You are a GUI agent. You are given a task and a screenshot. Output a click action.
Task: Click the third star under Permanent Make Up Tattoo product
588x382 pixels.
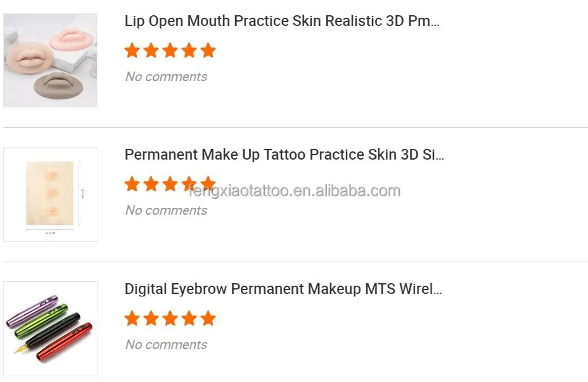(170, 184)
